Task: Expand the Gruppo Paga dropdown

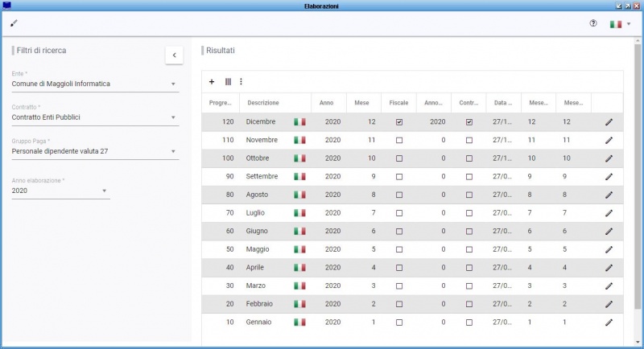Action: tap(173, 151)
